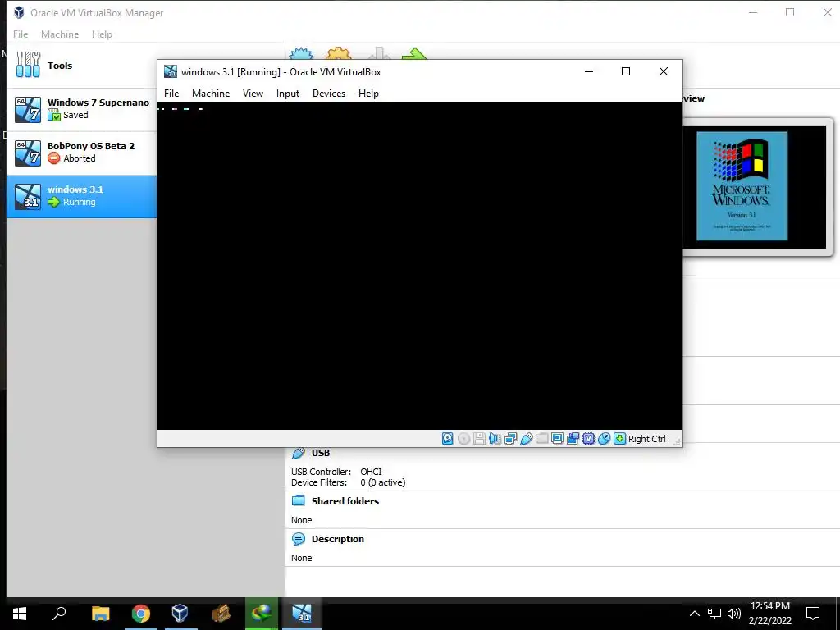
Task: Open the USB section heading link
Action: pos(321,453)
